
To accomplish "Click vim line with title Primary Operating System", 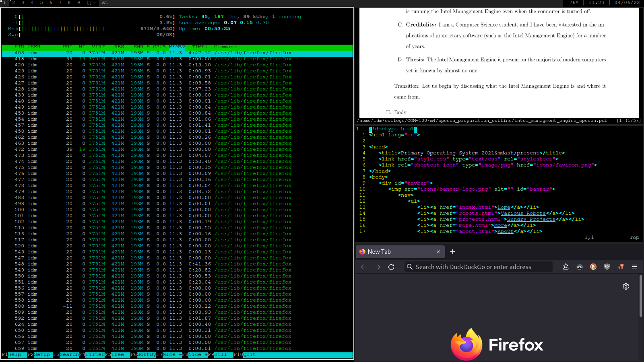I will [x=472, y=153].
